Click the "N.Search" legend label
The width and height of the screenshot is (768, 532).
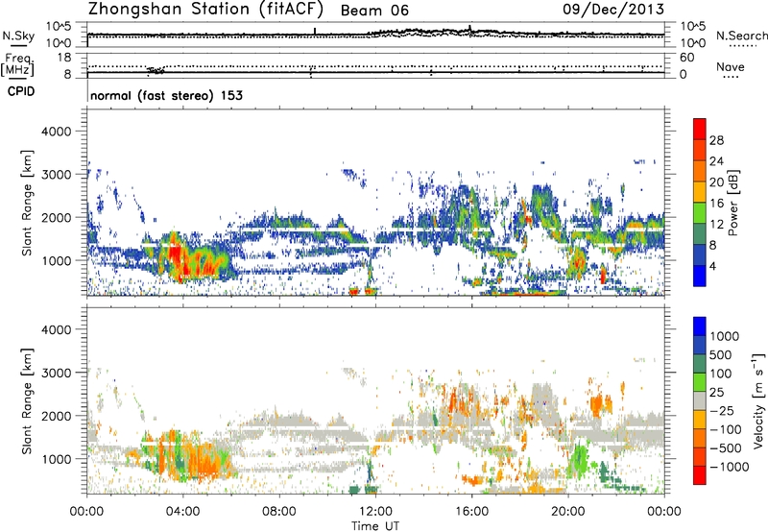click(741, 36)
